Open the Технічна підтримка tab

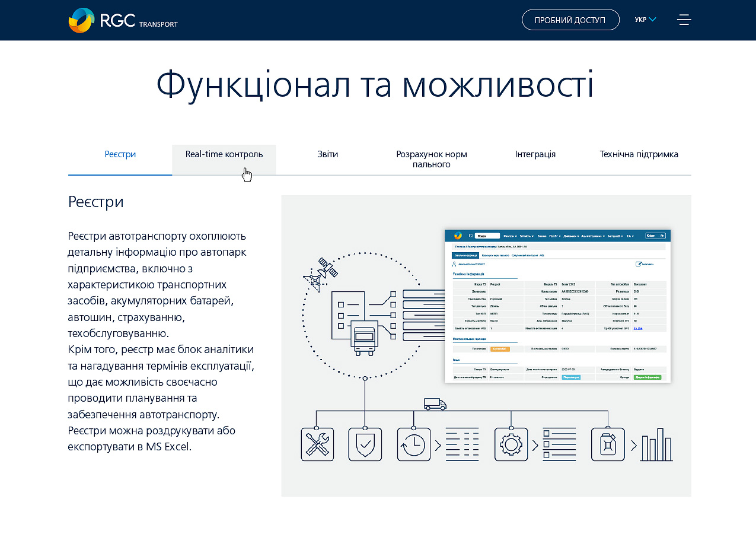[639, 154]
